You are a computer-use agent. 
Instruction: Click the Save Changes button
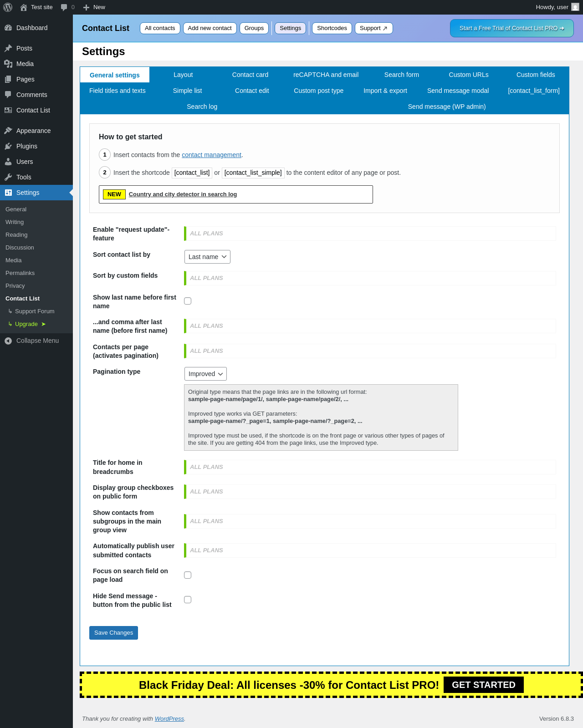(x=113, y=633)
